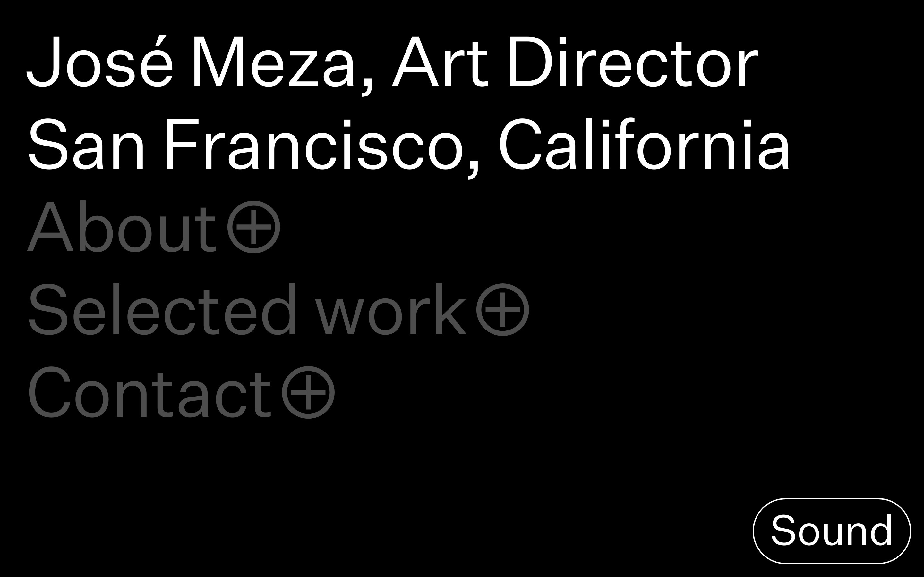Click the surname "Meza" in the heading

point(272,62)
